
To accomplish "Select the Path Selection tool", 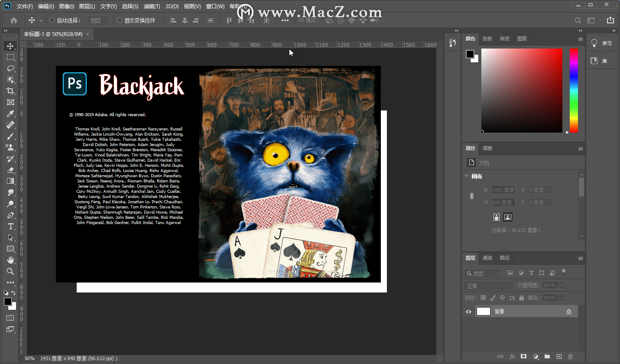I will click(10, 237).
